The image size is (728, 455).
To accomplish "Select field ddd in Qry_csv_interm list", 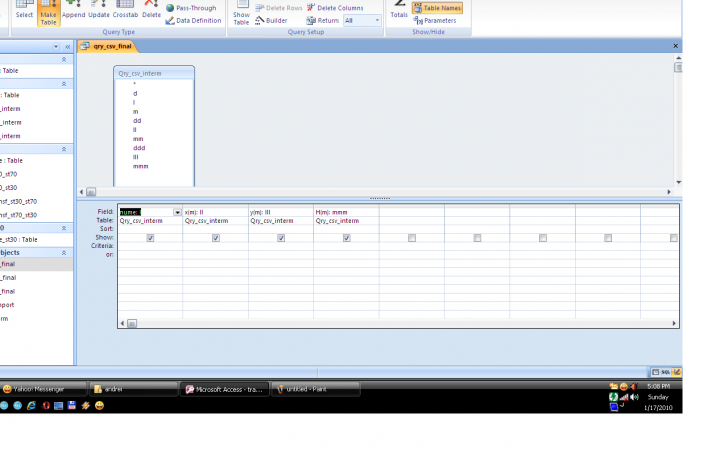I will 139,148.
